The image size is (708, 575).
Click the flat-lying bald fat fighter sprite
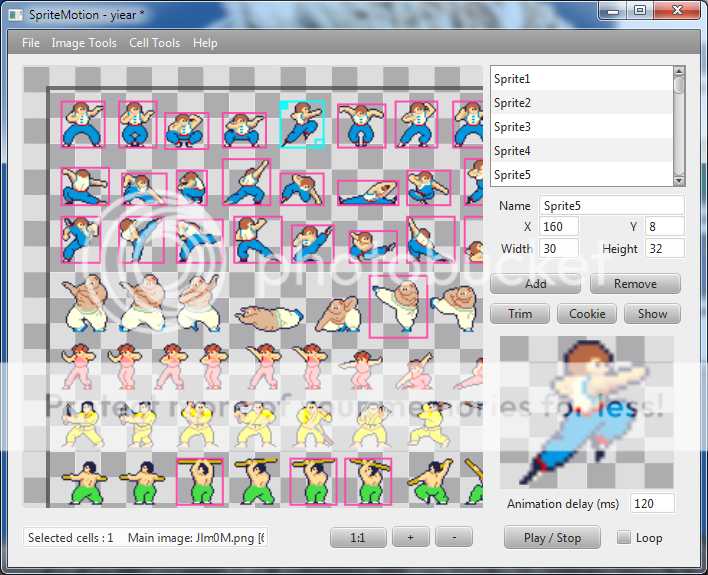pyautogui.click(x=270, y=317)
